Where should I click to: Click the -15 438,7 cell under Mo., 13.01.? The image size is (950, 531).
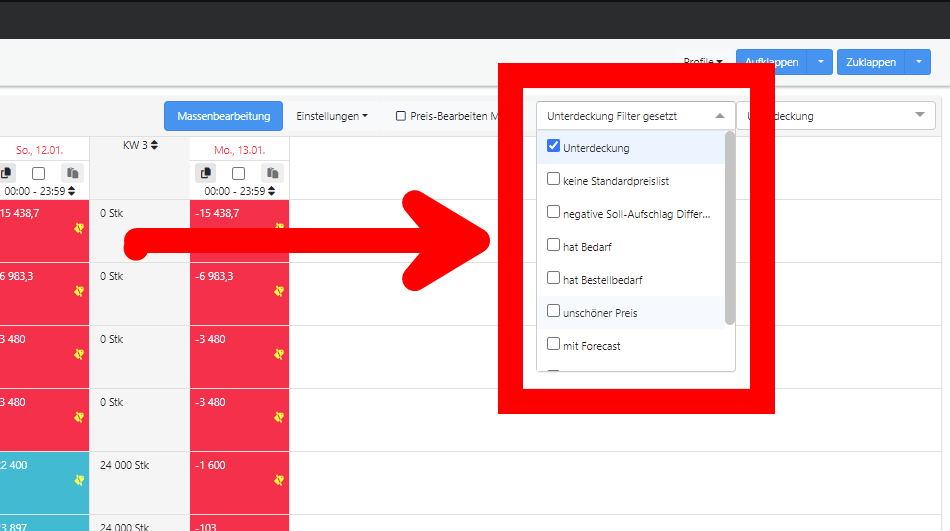point(239,231)
